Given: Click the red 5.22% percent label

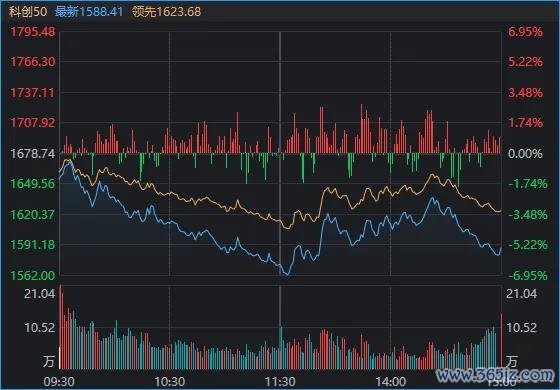Looking at the screenshot, I should point(525,62).
